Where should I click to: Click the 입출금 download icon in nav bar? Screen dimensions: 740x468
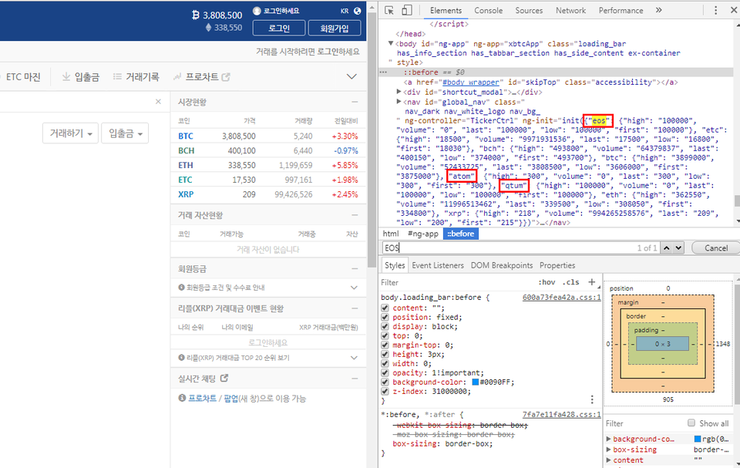[67, 77]
